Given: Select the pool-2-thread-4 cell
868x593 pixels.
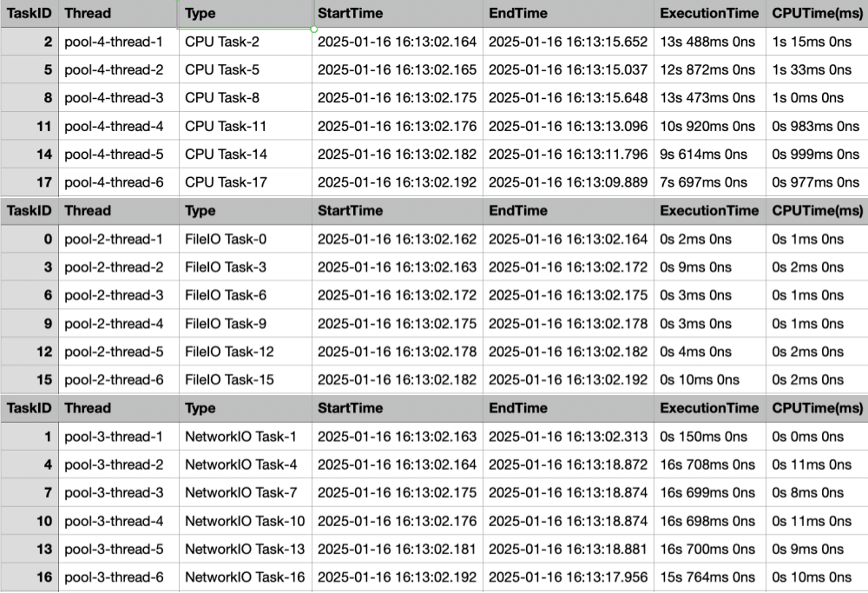Looking at the screenshot, I should [119, 324].
